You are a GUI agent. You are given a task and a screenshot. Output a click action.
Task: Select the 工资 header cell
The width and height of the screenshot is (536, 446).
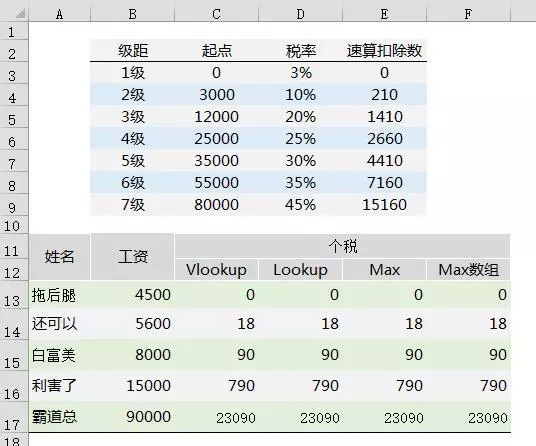click(133, 257)
